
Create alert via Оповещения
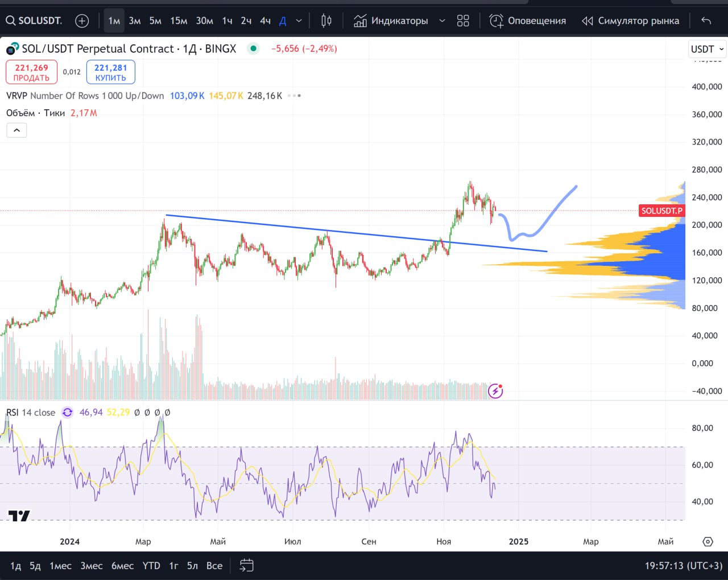pyautogui.click(x=527, y=21)
